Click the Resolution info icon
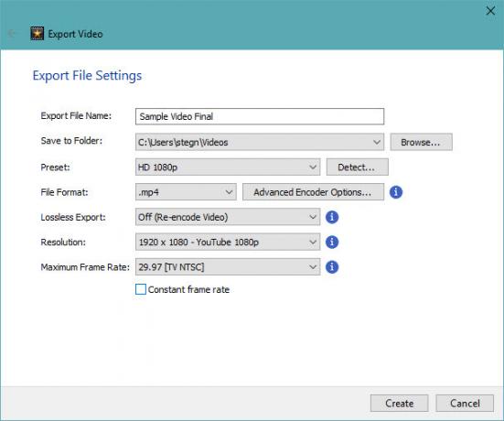The width and height of the screenshot is (504, 421). click(x=332, y=242)
